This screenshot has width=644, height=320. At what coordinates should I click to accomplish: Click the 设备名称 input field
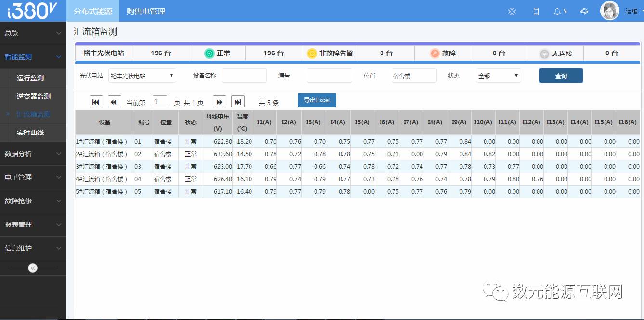(x=244, y=76)
